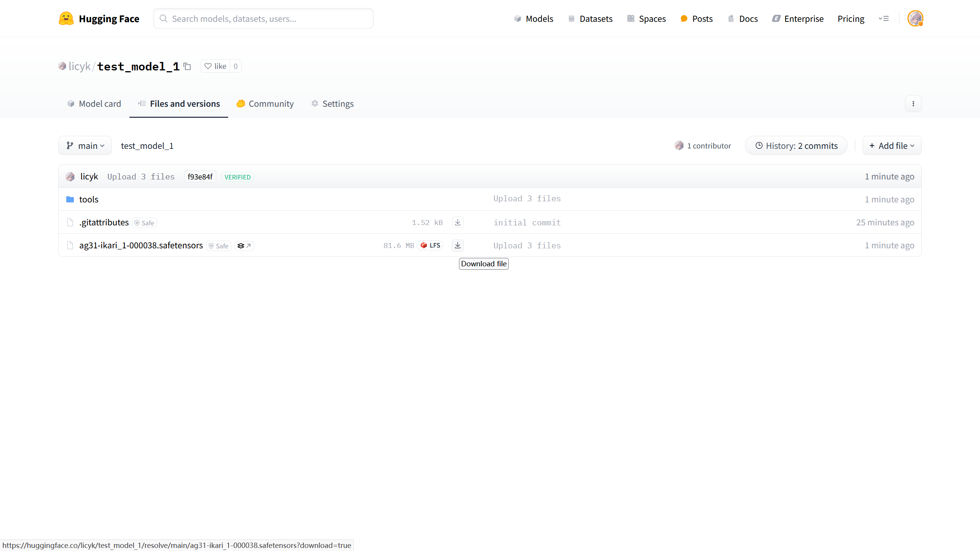The width and height of the screenshot is (980, 551).
Task: Open the tools folder
Action: [88, 199]
